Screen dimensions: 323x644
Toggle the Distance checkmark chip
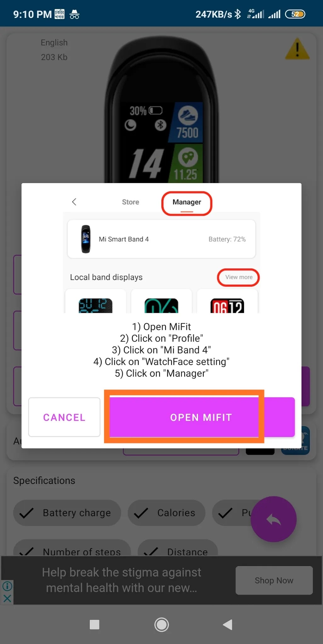click(x=178, y=548)
